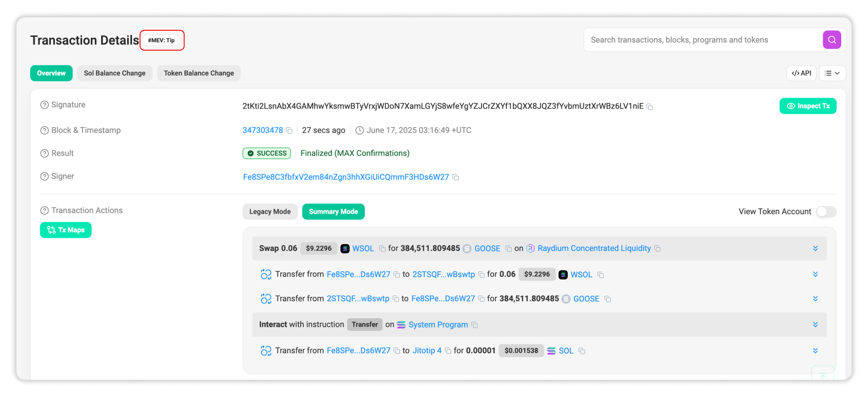Screen dimensions: 868x398
Task: Open the Tx Maps view
Action: (66, 230)
